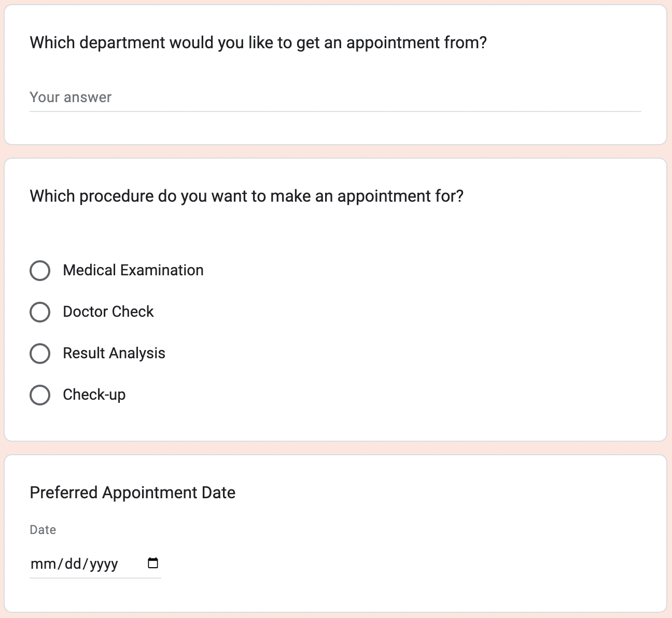Screen dimensions: 672x618
Task: Pick the Result Analysis radio button
Action: point(40,353)
